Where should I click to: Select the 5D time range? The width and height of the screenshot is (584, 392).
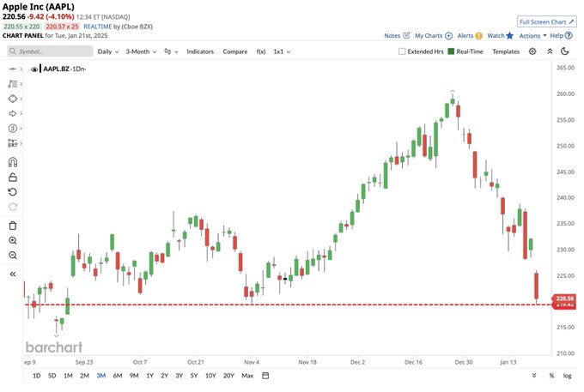pyautogui.click(x=52, y=376)
